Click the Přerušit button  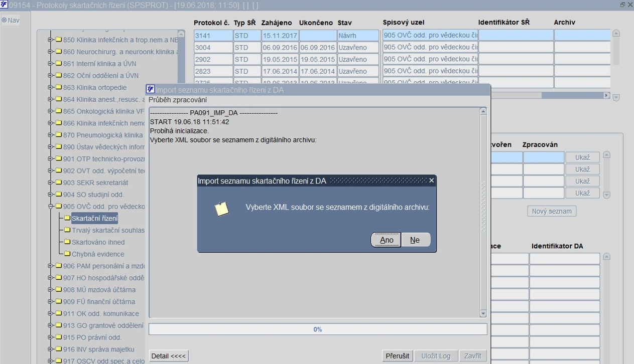tap(398, 356)
